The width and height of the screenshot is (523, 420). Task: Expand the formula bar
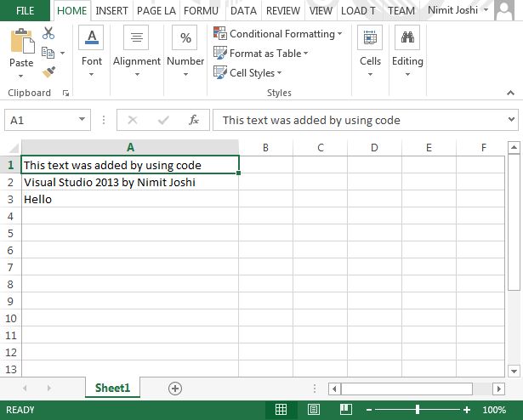(511, 119)
